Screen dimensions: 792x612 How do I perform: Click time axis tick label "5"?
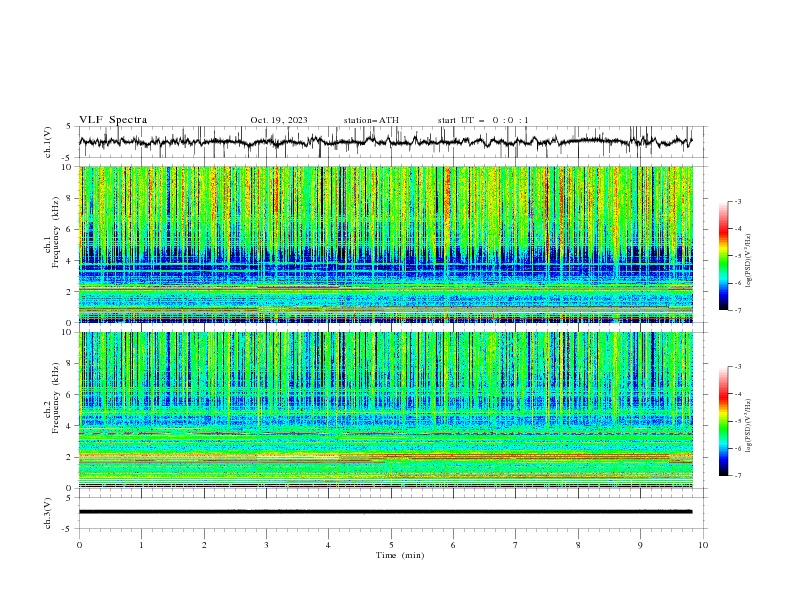(391, 545)
